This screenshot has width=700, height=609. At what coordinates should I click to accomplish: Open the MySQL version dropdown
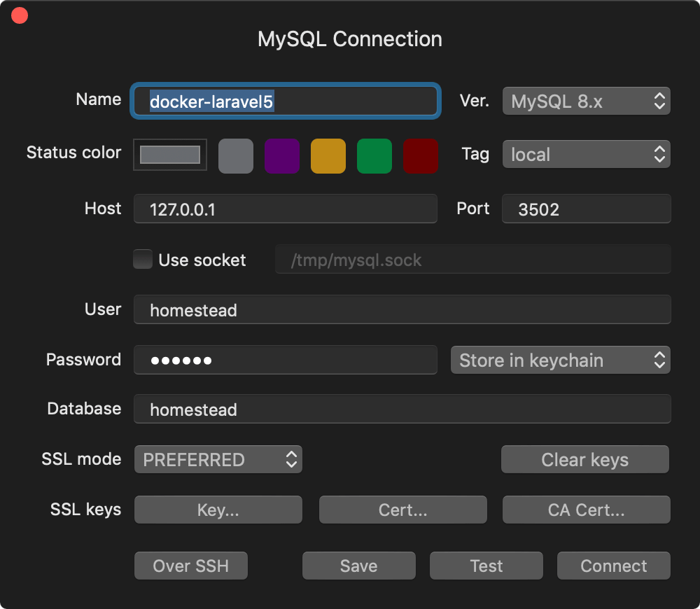click(x=586, y=101)
